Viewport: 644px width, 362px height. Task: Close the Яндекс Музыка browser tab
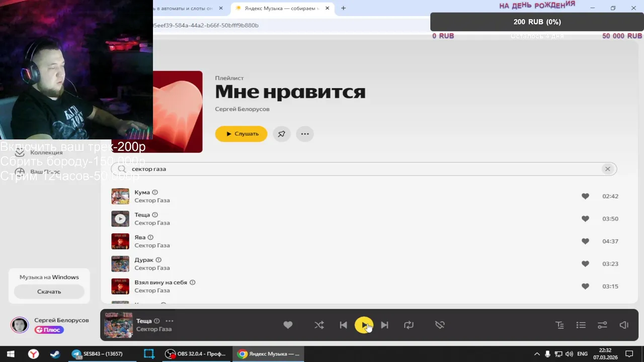coord(328,8)
